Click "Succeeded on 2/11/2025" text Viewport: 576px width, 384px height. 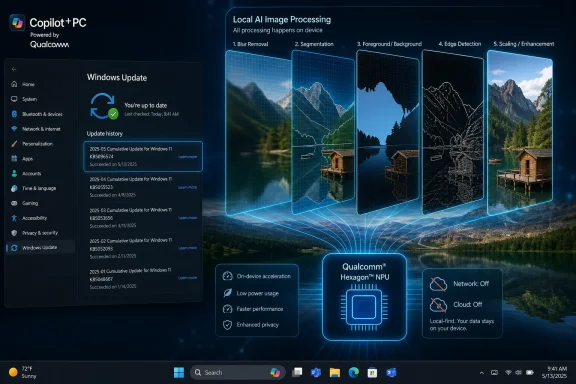coord(113,256)
